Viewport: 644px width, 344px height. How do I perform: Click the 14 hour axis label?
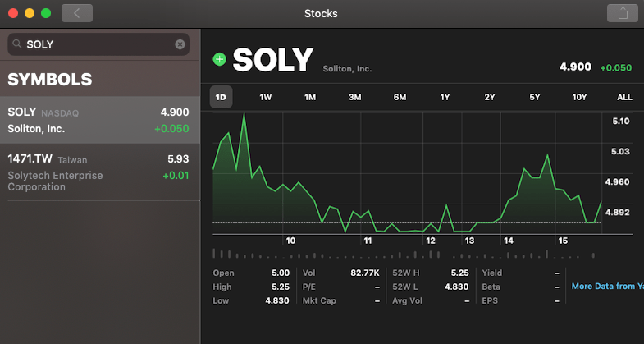click(509, 241)
